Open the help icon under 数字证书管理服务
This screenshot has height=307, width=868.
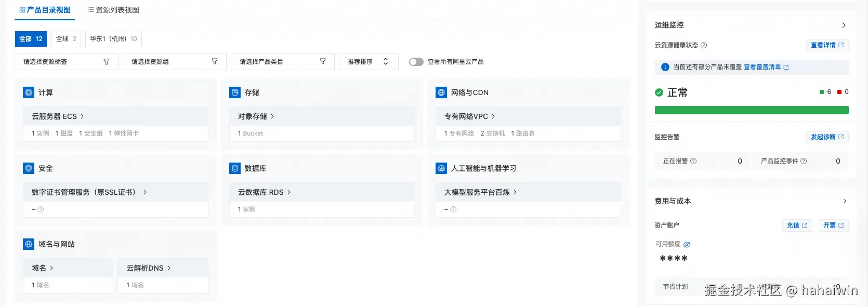point(41,209)
